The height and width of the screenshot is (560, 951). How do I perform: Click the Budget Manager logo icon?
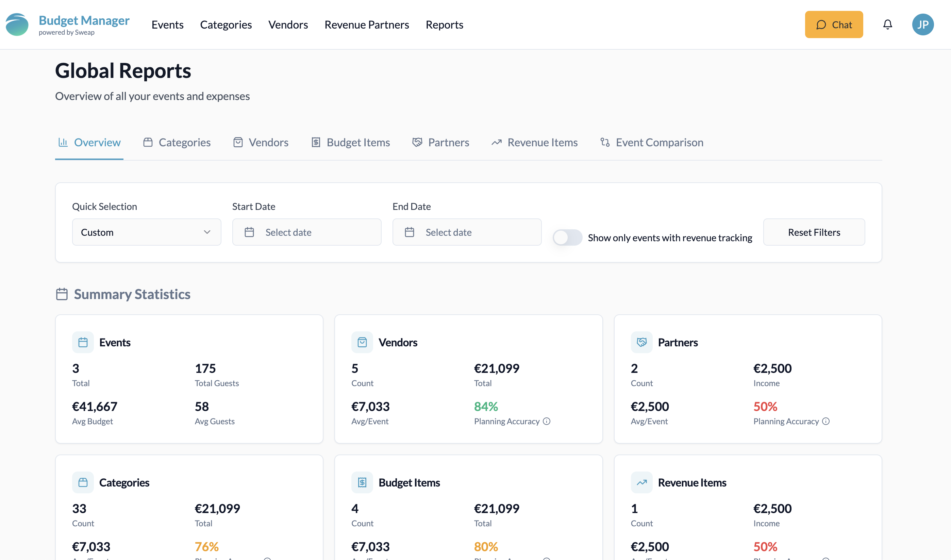click(x=17, y=24)
